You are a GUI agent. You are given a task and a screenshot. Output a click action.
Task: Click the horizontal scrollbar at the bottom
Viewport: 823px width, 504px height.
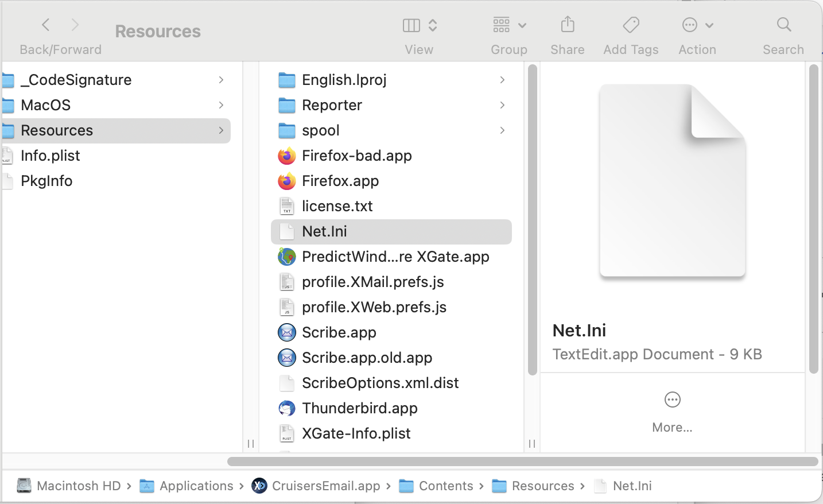click(522, 462)
